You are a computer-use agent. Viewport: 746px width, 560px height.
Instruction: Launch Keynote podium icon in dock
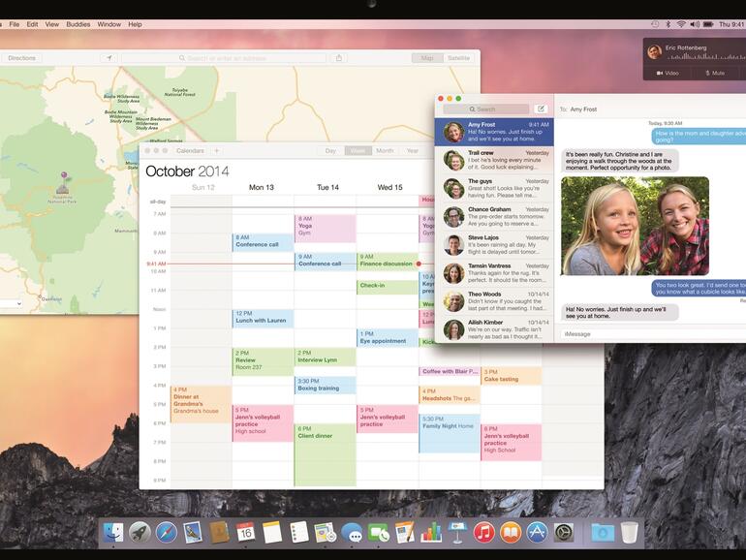[x=457, y=533]
